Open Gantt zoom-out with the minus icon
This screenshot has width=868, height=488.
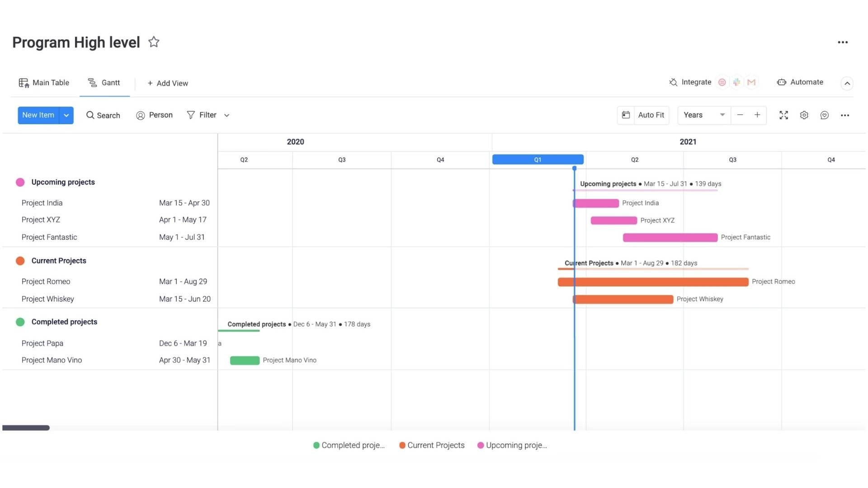[x=740, y=115]
